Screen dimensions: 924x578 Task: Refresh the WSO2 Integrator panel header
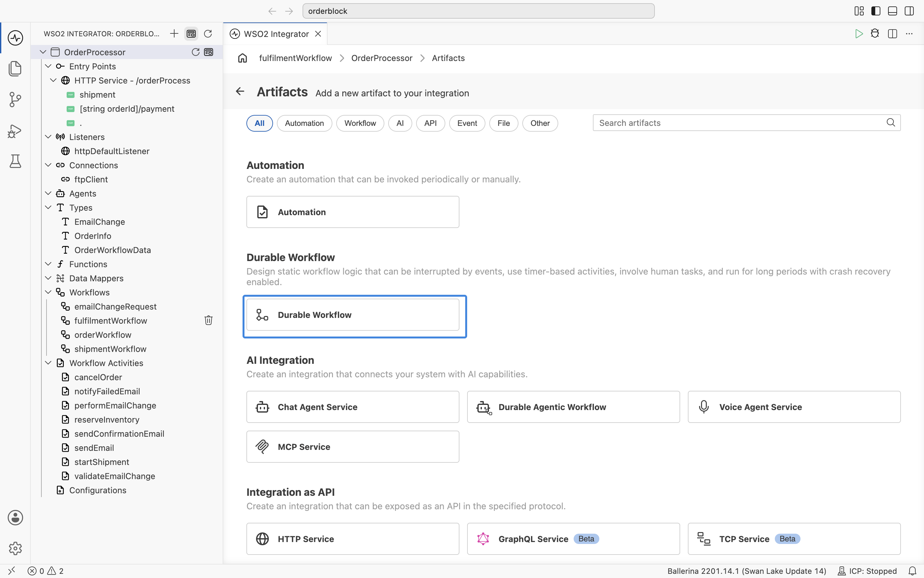[x=208, y=34]
